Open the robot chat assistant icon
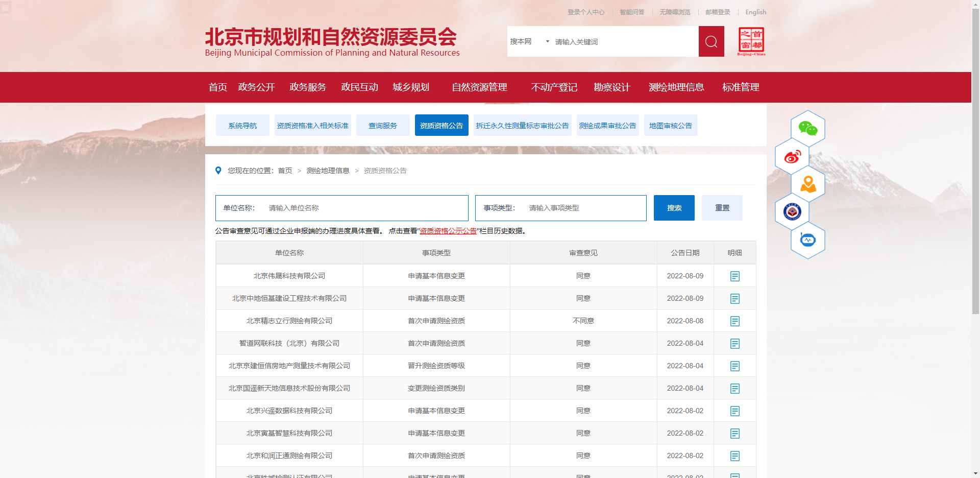The width and height of the screenshot is (980, 478). (807, 240)
